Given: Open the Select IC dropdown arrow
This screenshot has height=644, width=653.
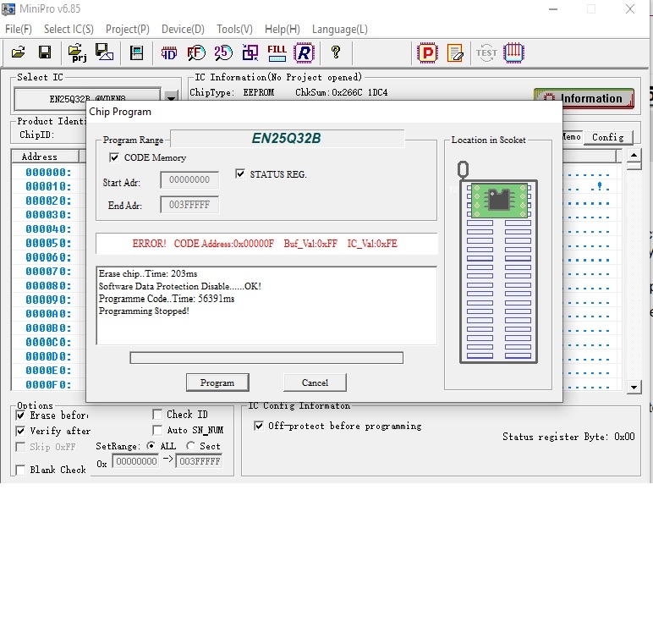Looking at the screenshot, I should [171, 96].
